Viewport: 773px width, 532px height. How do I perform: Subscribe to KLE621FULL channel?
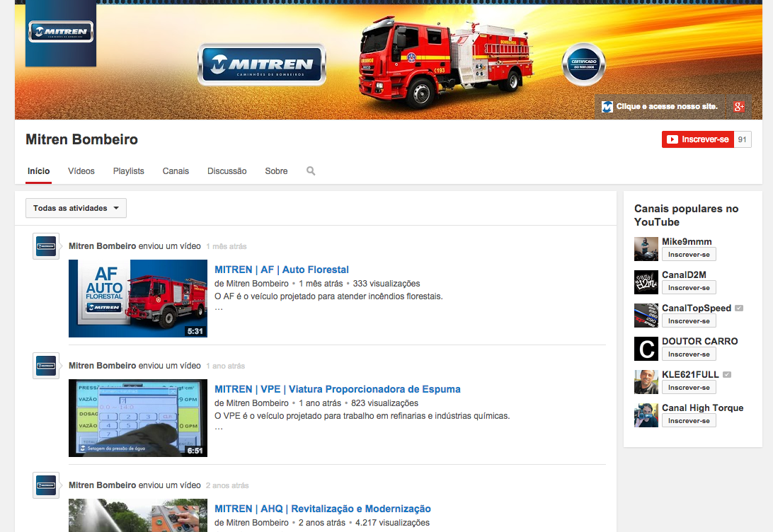click(689, 387)
